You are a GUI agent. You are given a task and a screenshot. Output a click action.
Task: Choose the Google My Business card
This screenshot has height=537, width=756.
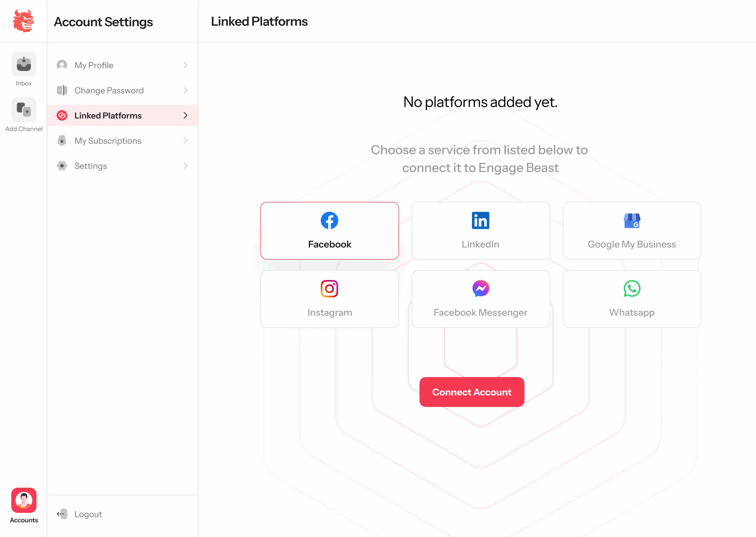[x=632, y=230]
